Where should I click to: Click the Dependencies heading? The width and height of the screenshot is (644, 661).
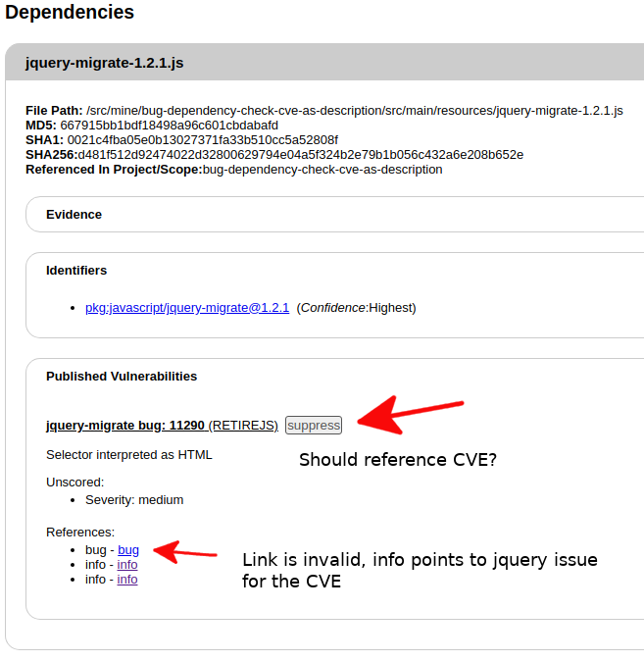tap(70, 12)
